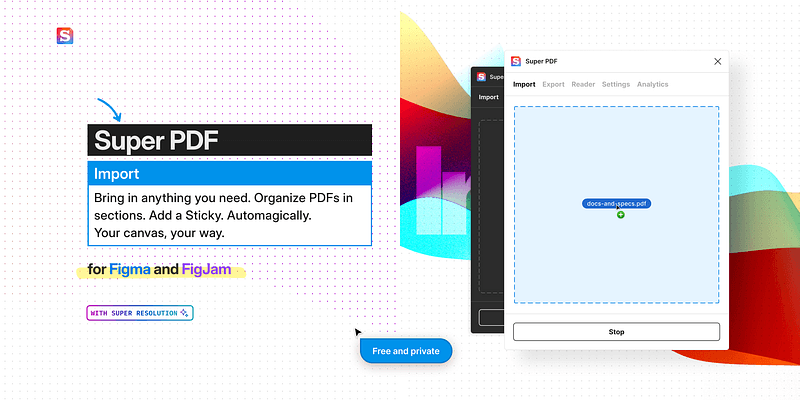The image size is (800, 400).
Task: Click the sparkle icon in Super Resolution badge
Action: [x=185, y=313]
